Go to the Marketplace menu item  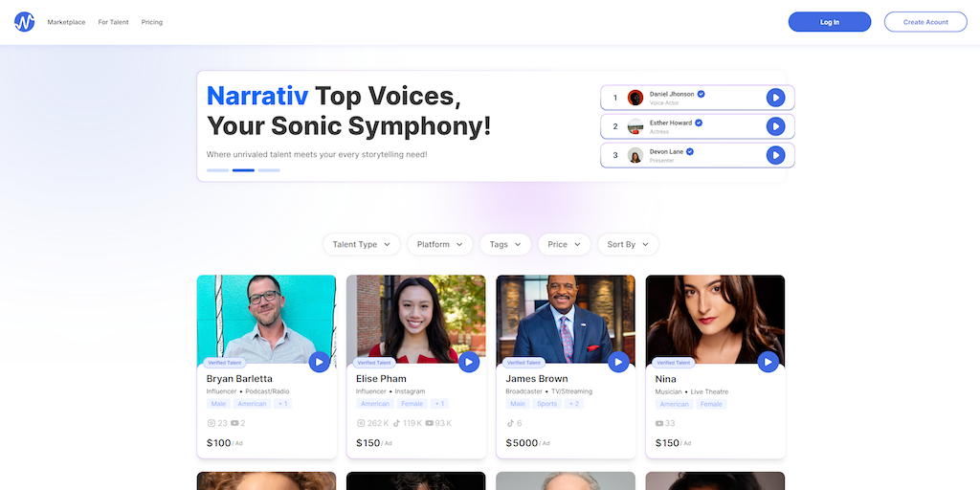point(66,22)
